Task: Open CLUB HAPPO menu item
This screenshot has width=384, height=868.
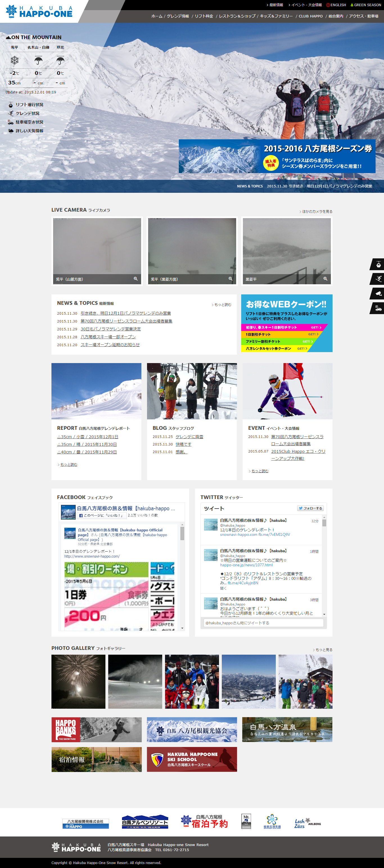Action: click(311, 16)
